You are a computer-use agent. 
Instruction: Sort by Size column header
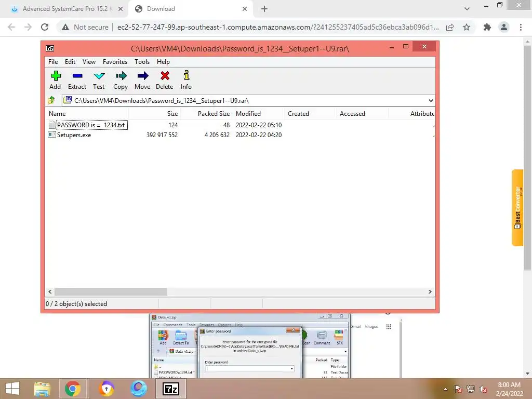point(155,114)
